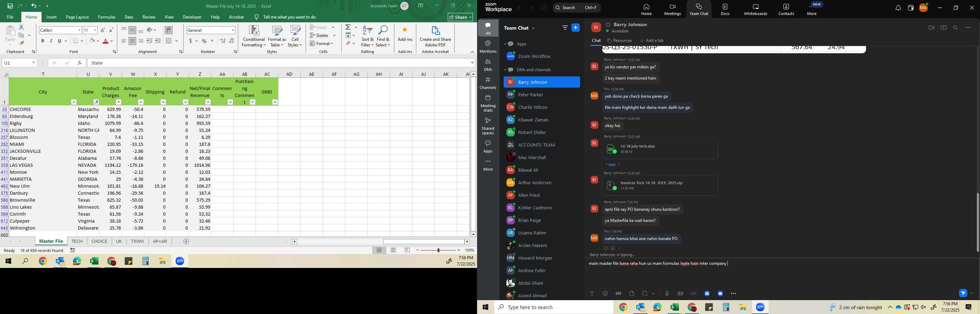Switch to the CHOICE sheet tab
Image resolution: width=980 pixels, height=314 pixels.
coord(99,241)
